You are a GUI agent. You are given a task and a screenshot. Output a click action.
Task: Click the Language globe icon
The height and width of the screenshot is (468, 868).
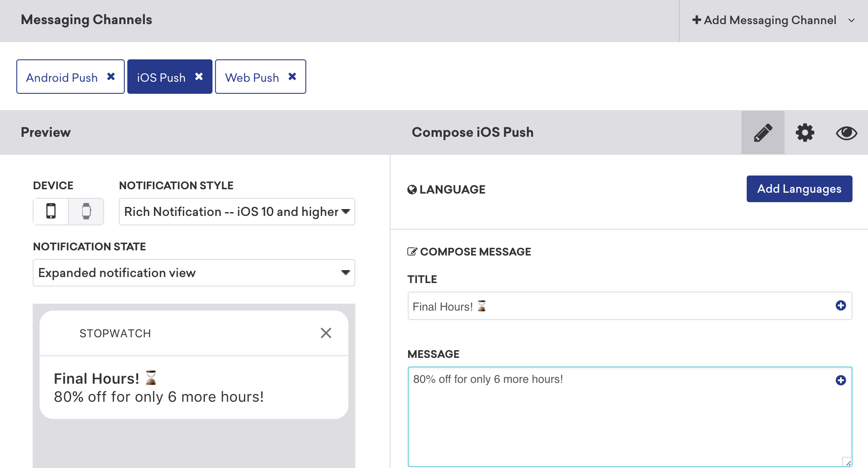point(412,190)
